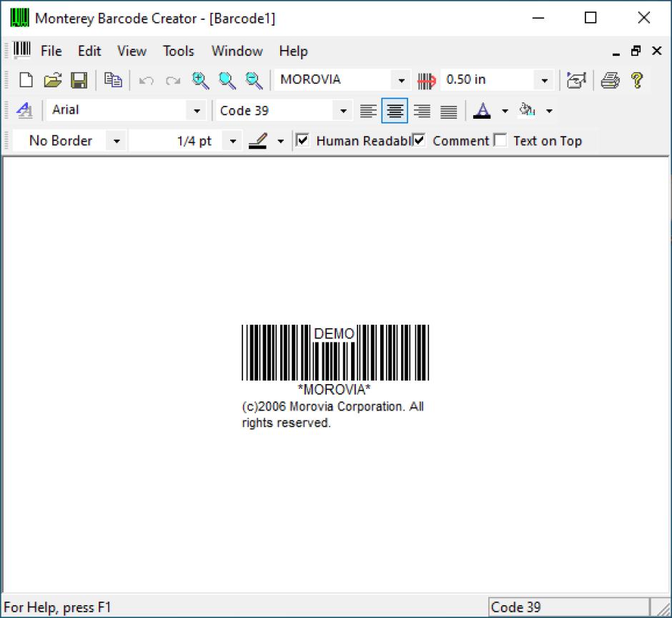Open the Edit menu
Image resolution: width=672 pixels, height=618 pixels.
[89, 51]
